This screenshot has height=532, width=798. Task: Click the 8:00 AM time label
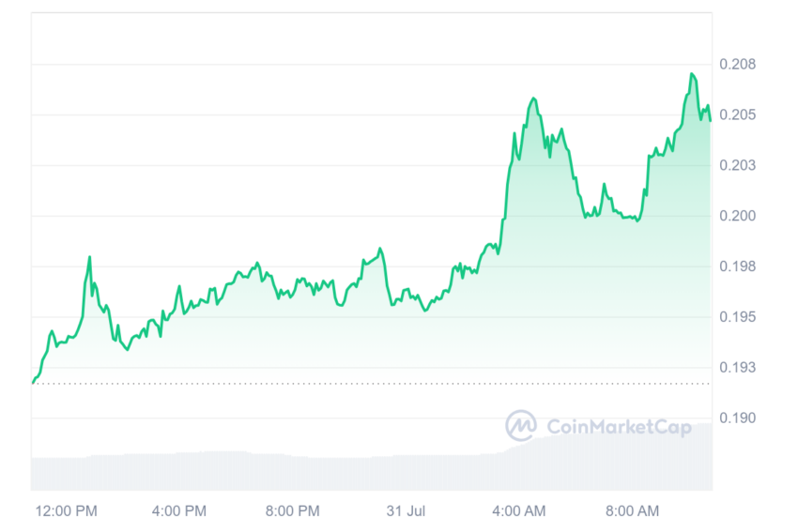[x=632, y=510]
